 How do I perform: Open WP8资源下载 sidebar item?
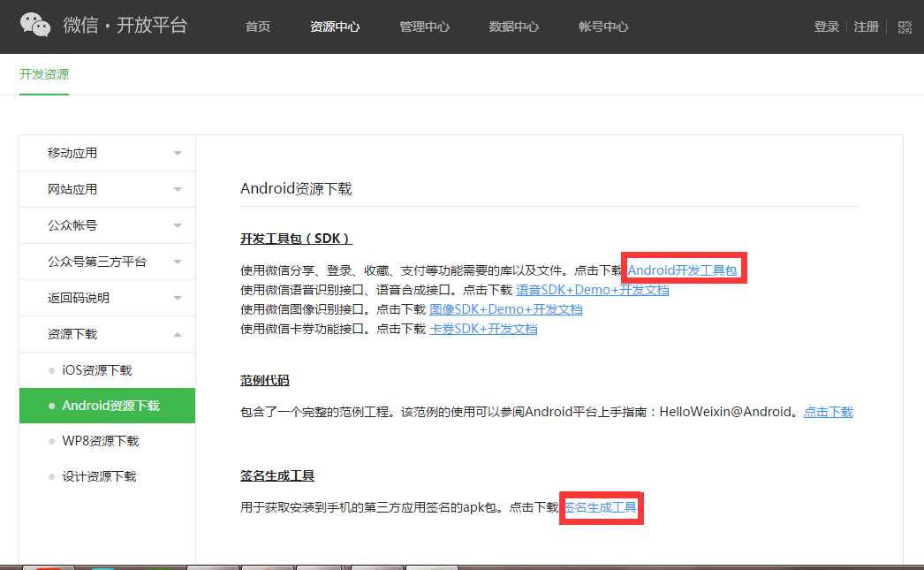(x=107, y=441)
